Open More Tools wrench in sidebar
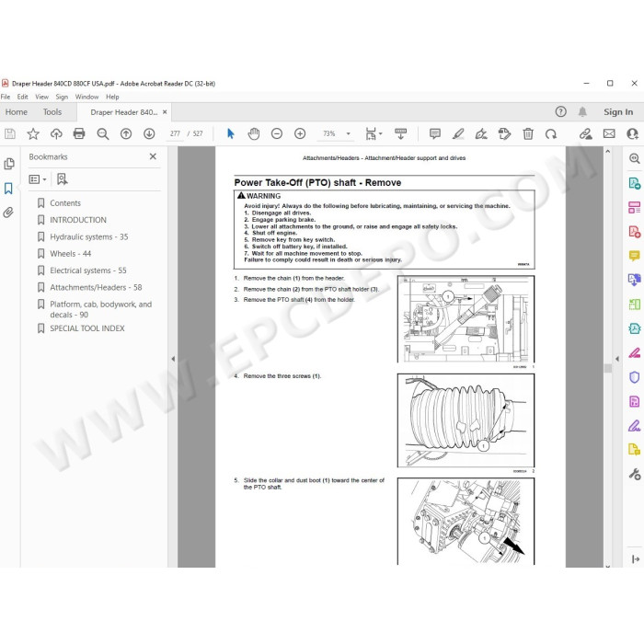This screenshot has height=644, width=644. 635,475
